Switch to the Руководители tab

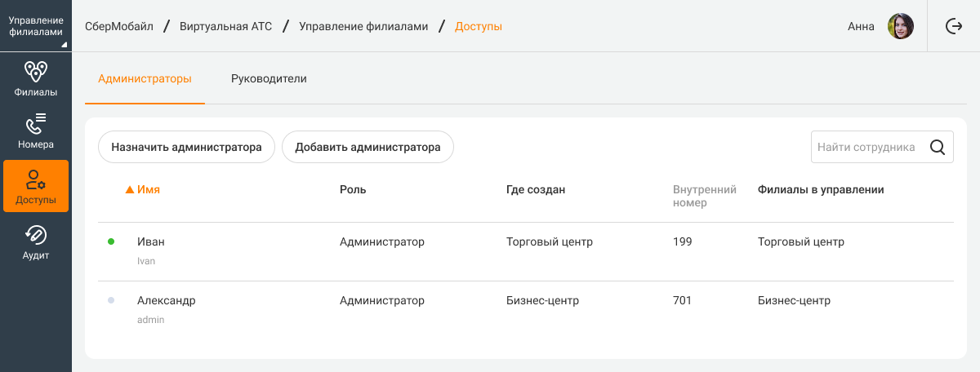tap(269, 79)
